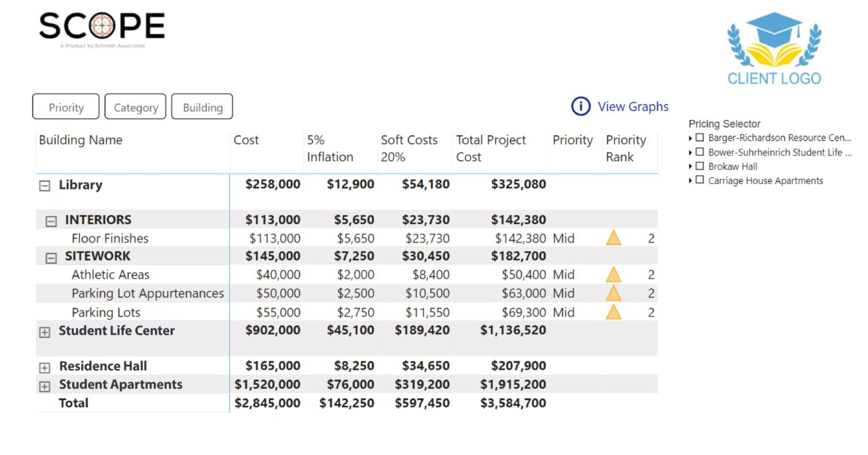Screen dimensions: 868x455
Task: Collapse the INTERIORS group
Action: [x=51, y=220]
